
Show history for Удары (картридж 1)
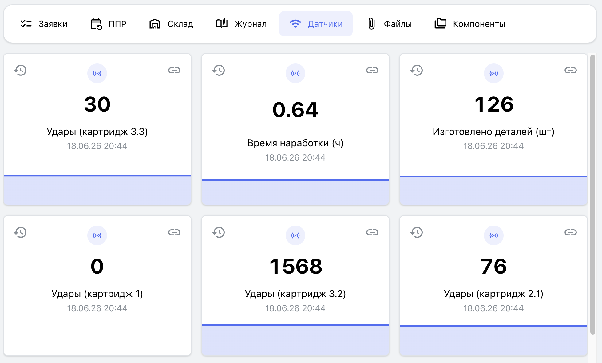click(20, 232)
